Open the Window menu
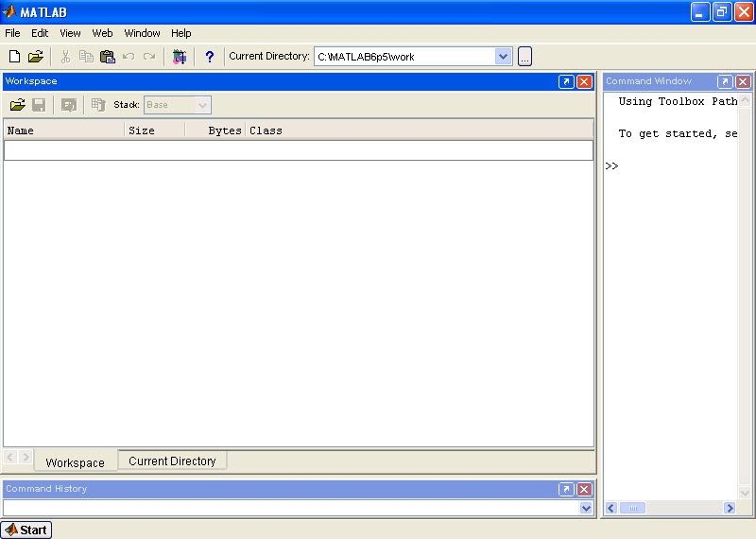The width and height of the screenshot is (756, 539). [x=142, y=33]
